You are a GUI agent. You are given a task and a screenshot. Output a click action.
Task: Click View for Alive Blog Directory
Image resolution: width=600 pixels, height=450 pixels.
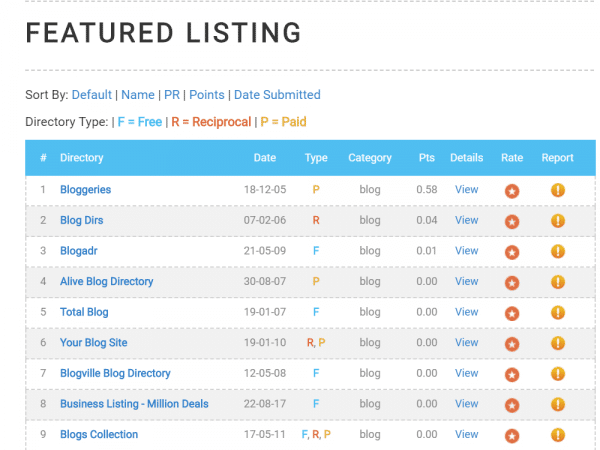[466, 282]
